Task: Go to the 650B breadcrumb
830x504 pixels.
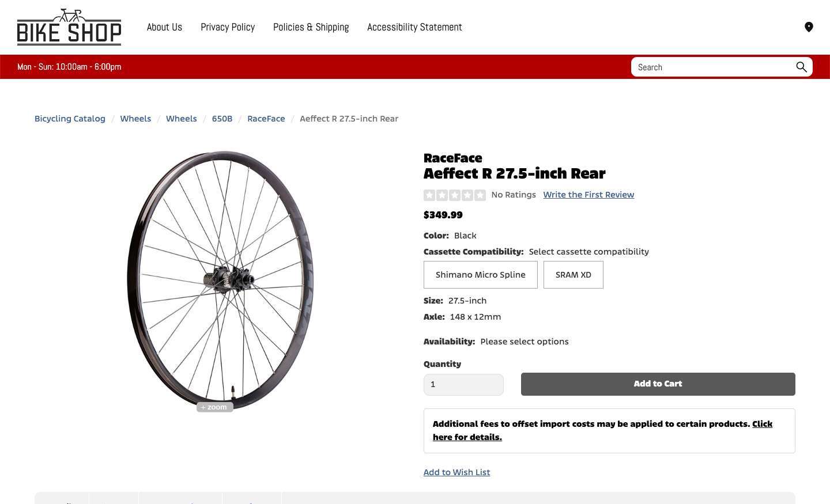Action: [222, 119]
